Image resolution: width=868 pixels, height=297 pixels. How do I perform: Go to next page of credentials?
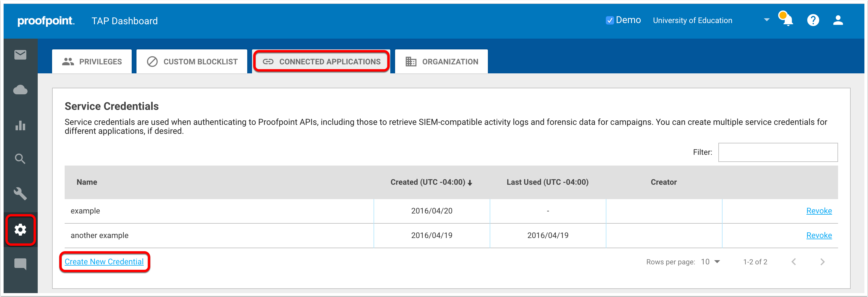[822, 262]
